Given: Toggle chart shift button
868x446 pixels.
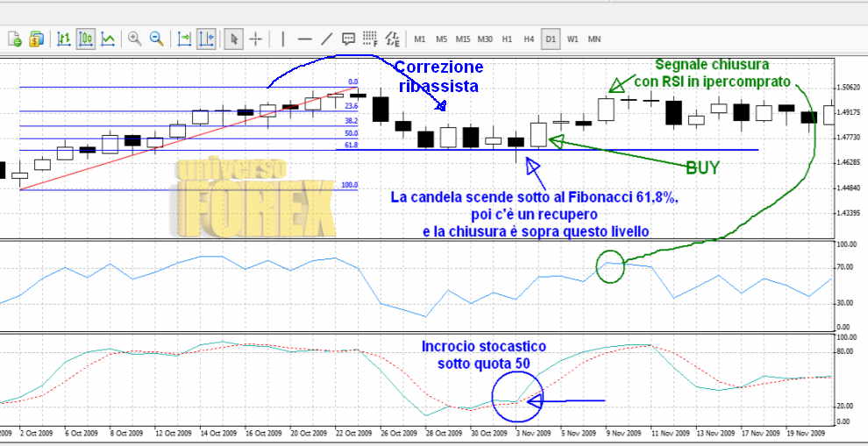Looking at the screenshot, I should [206, 39].
